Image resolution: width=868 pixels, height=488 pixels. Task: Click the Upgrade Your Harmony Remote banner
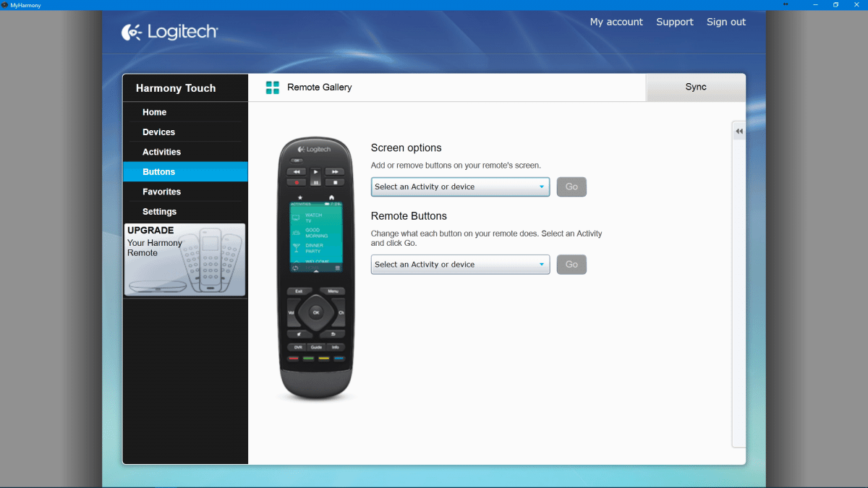[x=184, y=260]
